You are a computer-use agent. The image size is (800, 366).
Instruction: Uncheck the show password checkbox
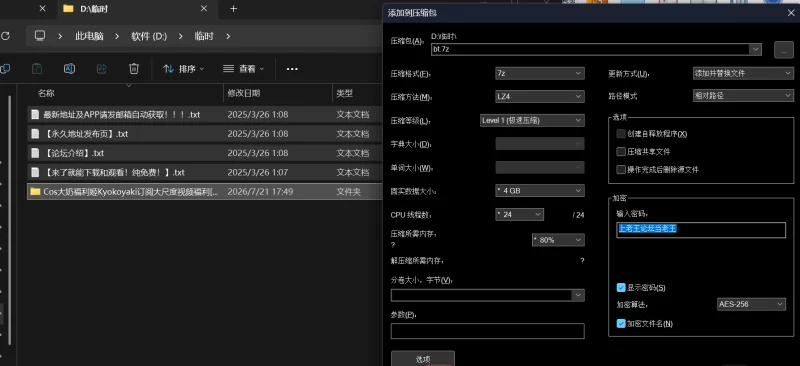coord(621,287)
